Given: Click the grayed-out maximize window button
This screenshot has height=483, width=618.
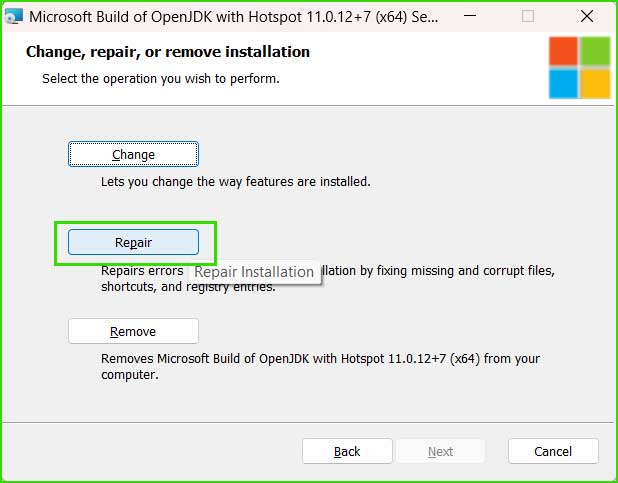Looking at the screenshot, I should 528,17.
